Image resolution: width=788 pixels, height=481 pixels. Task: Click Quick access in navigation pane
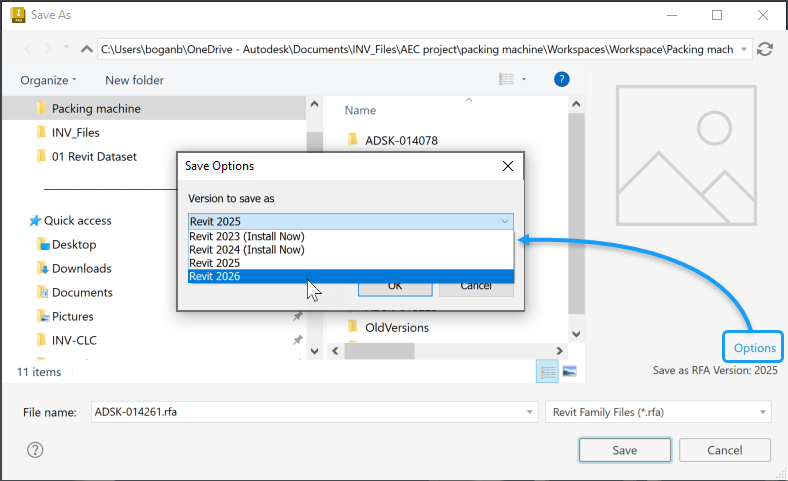point(77,221)
